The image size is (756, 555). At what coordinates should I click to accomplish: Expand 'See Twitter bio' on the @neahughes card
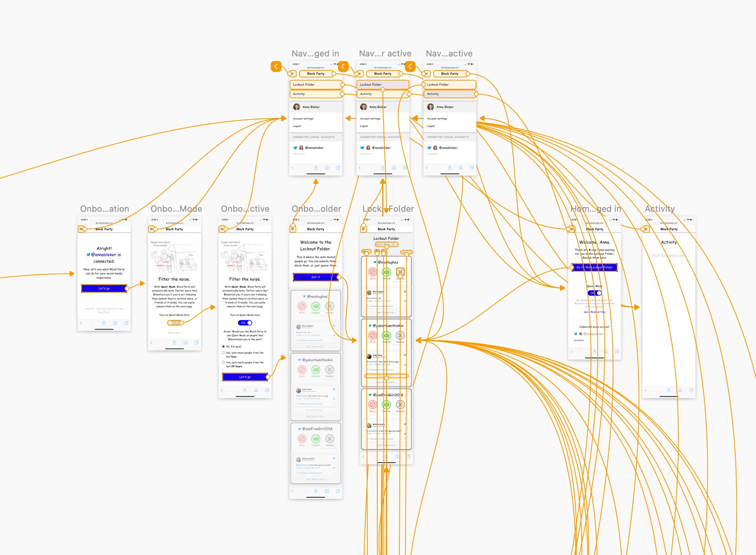(386, 313)
